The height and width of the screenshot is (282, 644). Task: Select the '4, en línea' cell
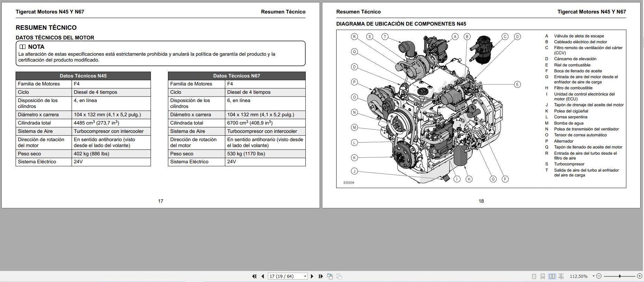pyautogui.click(x=111, y=103)
